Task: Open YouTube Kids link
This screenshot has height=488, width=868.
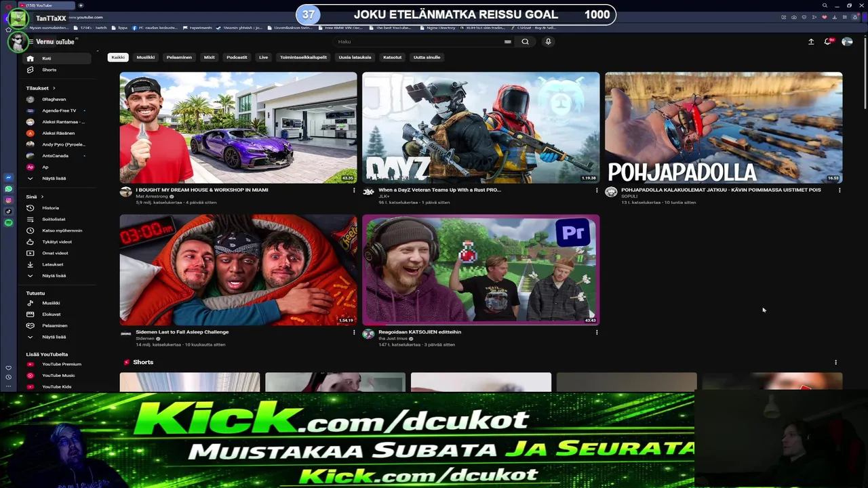Action: 58,386
